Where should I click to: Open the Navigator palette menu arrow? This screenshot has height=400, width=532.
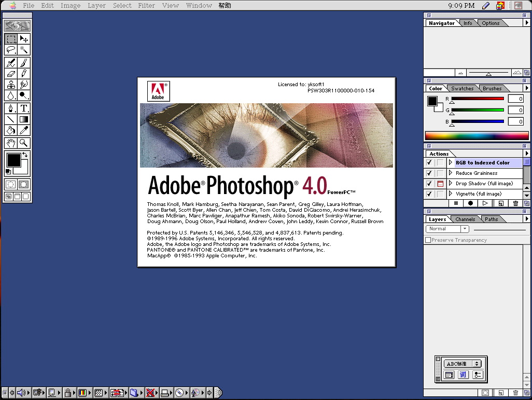pos(527,23)
